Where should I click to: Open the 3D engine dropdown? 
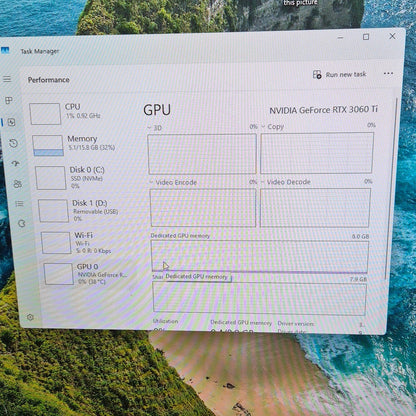click(155, 128)
